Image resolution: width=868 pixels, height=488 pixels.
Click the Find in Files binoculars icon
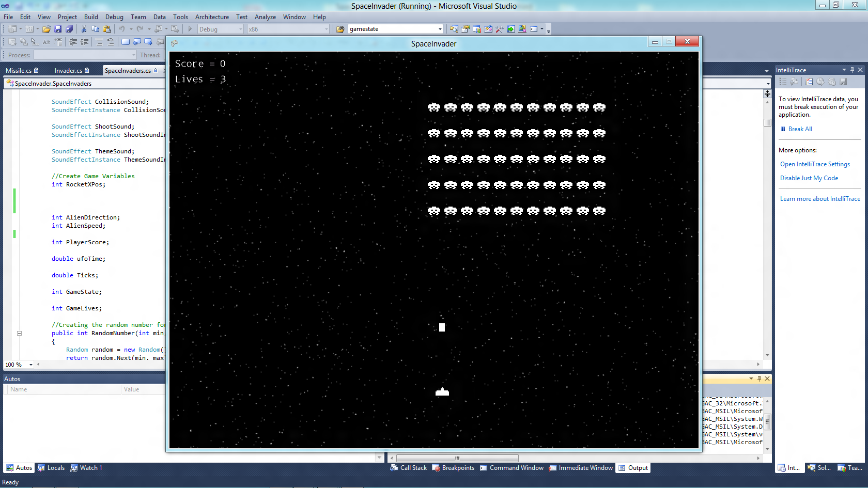click(x=340, y=29)
